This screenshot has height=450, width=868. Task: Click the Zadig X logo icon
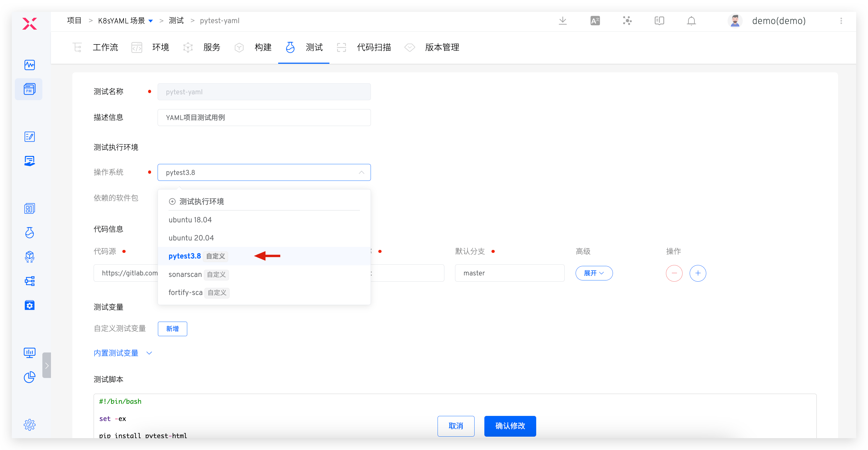point(29,24)
